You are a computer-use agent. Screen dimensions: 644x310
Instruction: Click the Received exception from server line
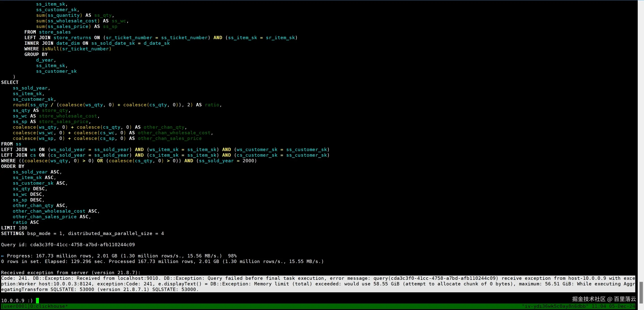coord(71,272)
